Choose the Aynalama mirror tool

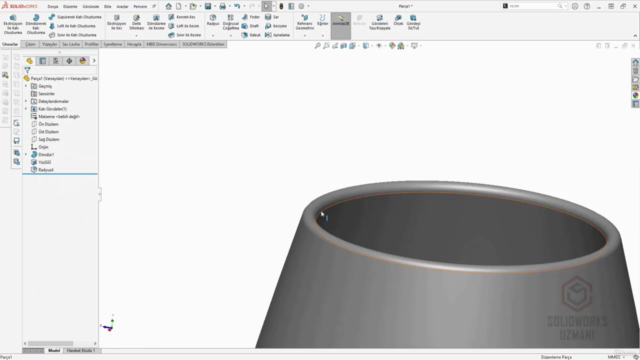tap(277, 35)
